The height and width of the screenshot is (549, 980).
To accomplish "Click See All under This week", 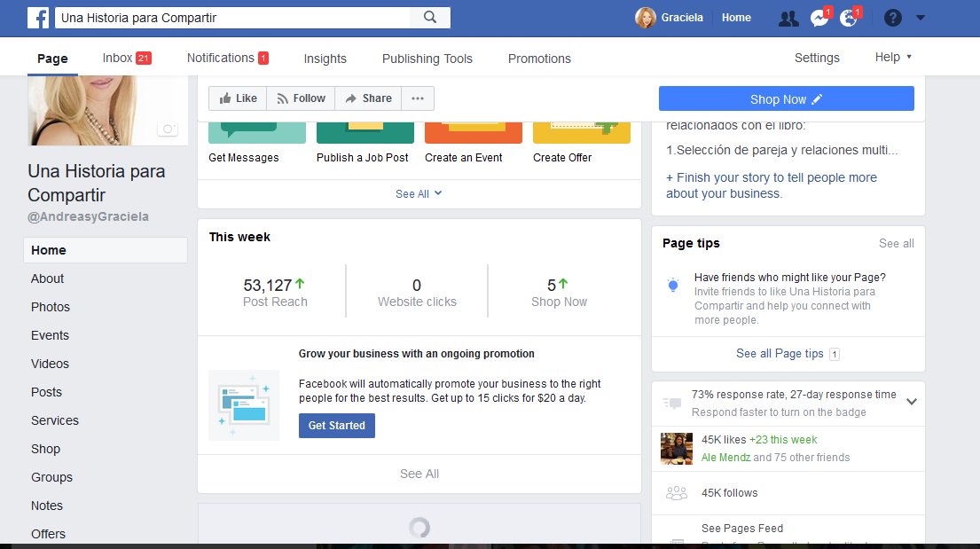I will (x=419, y=474).
